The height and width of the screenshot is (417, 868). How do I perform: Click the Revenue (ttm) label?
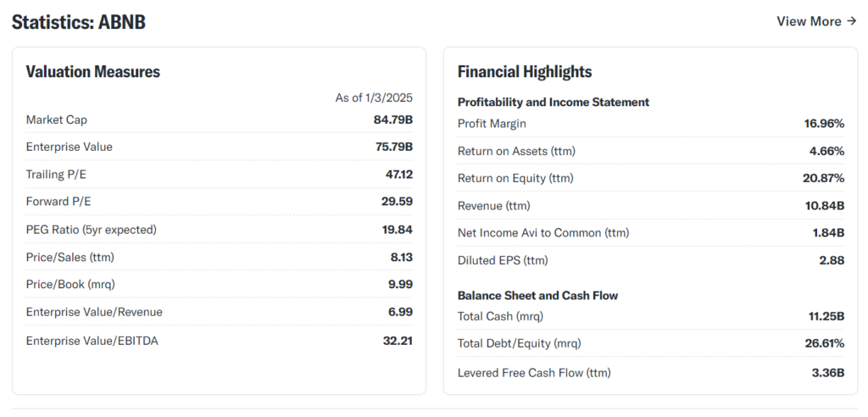point(494,206)
